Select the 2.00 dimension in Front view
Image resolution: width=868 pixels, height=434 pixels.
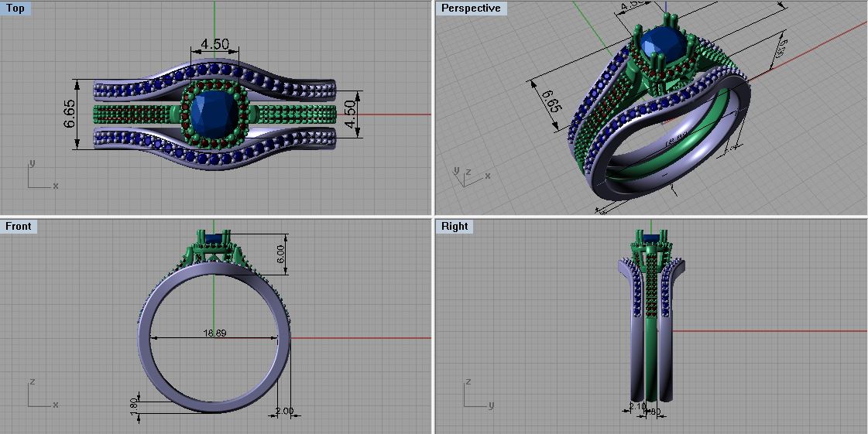point(284,411)
